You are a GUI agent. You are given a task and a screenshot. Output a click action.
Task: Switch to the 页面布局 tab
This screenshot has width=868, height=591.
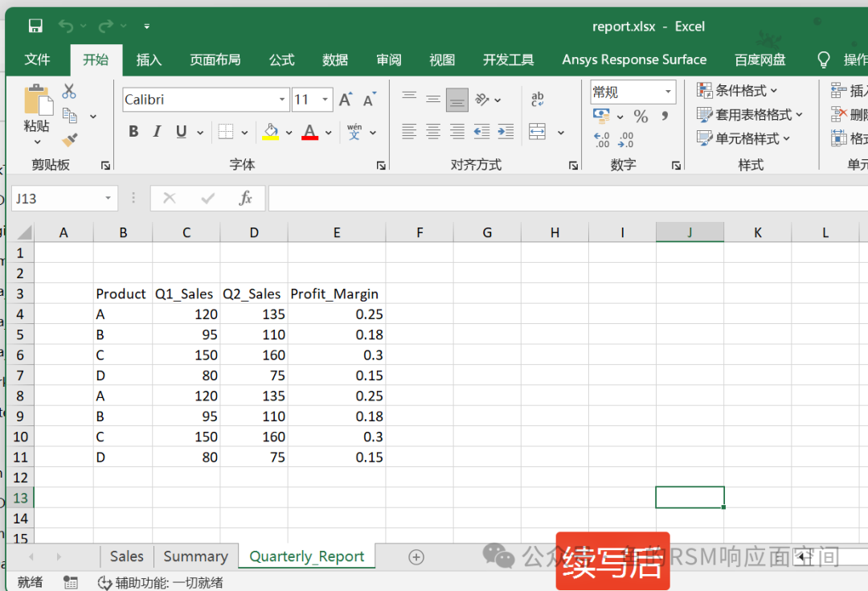click(x=215, y=60)
